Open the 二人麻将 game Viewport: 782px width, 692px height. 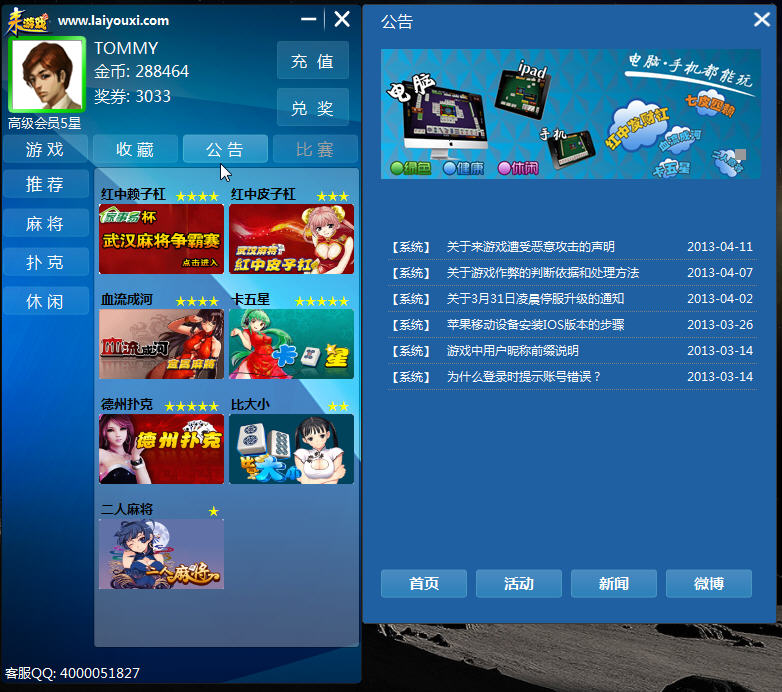click(161, 554)
